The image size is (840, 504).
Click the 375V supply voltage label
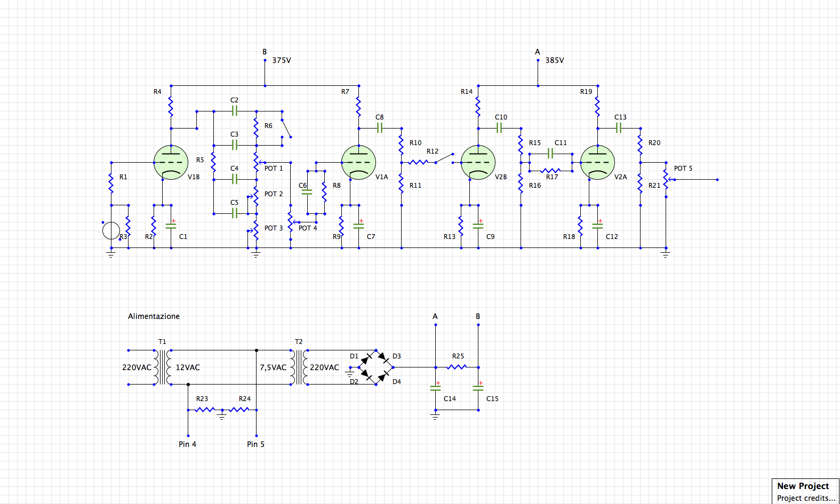pyautogui.click(x=282, y=60)
